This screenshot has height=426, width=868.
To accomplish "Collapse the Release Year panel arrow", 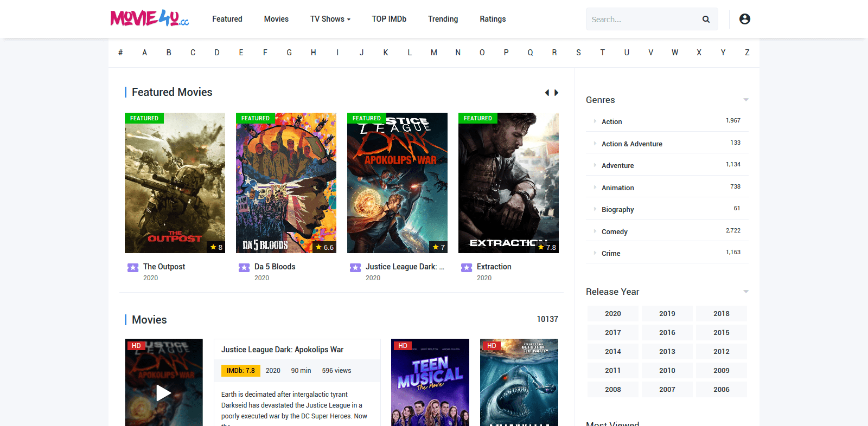I will pyautogui.click(x=746, y=292).
